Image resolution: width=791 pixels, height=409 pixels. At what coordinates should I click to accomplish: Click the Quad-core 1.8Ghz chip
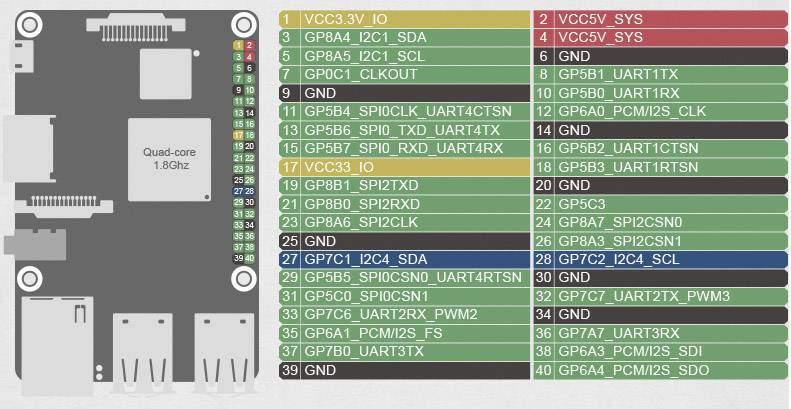point(166,158)
